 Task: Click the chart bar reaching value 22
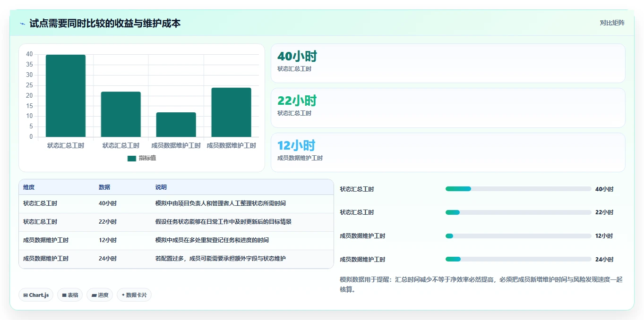tap(121, 114)
